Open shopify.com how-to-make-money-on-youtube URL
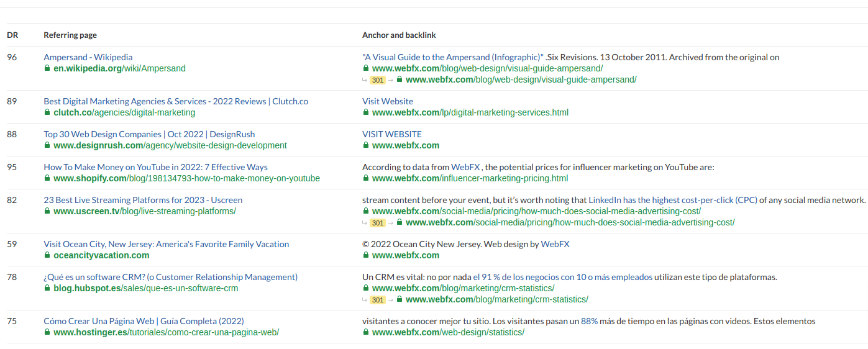The height and width of the screenshot is (349, 868). coord(186,178)
